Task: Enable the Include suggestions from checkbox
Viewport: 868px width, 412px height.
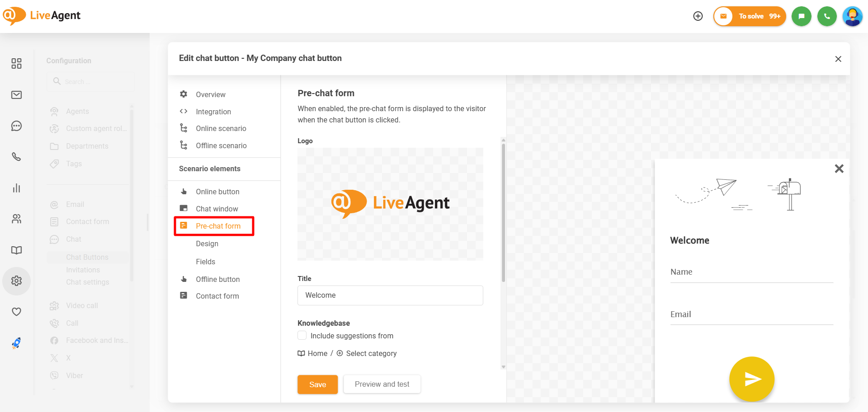Action: tap(302, 336)
